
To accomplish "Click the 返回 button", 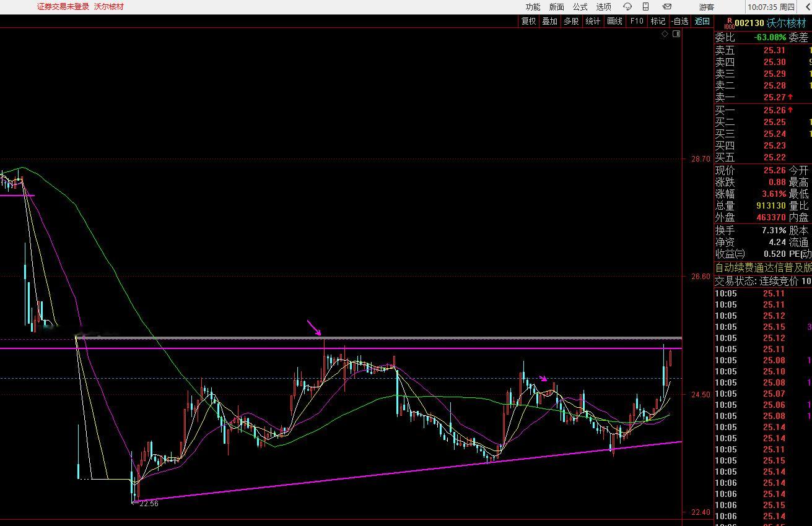I will tap(702, 21).
